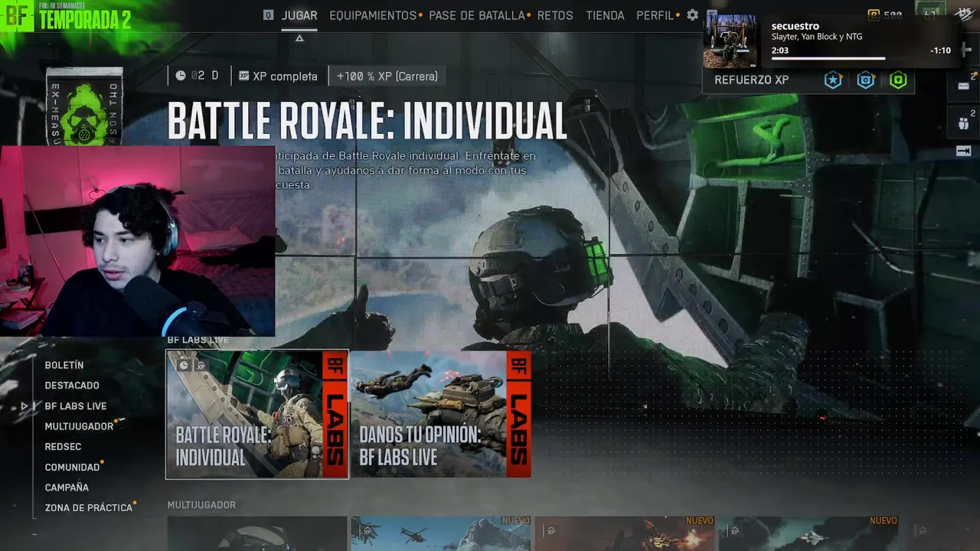Viewport: 980px width, 551px height.
Task: Switch to the PERFIL tab
Action: pos(655,15)
